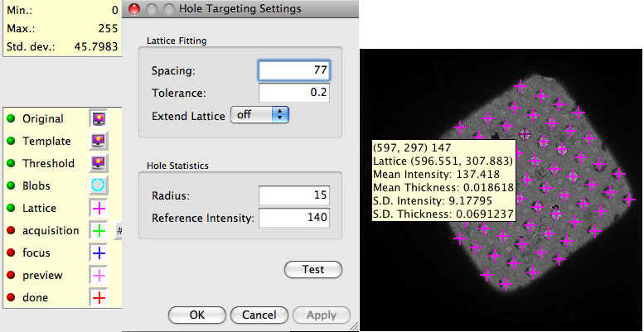This screenshot has width=644, height=332.
Task: Open the Extend Lattice dropdown
Action: (x=259, y=115)
